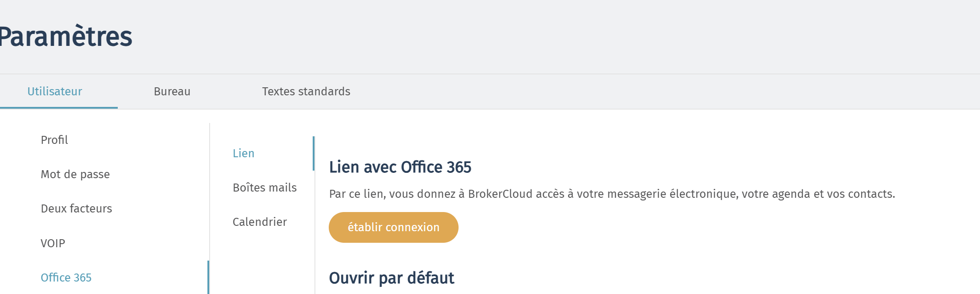
Task: Select the VOIP sidebar entry
Action: pos(53,243)
